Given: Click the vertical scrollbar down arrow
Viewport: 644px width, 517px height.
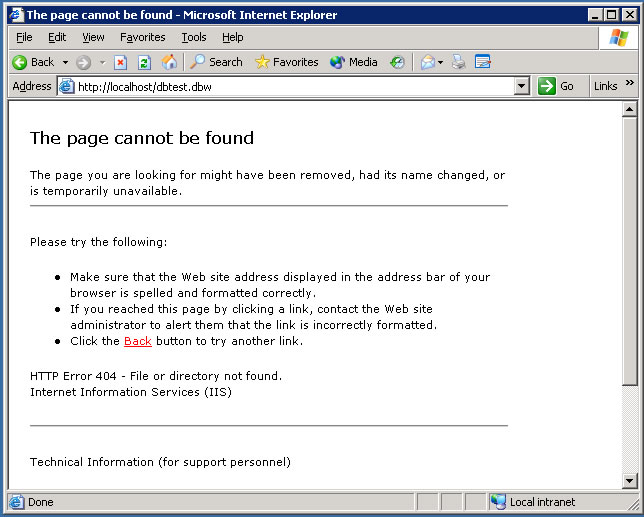Looking at the screenshot, I should point(629,481).
